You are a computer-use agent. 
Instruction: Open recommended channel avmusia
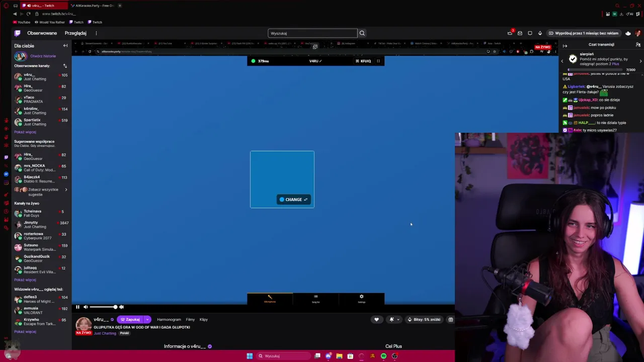tap(41, 310)
